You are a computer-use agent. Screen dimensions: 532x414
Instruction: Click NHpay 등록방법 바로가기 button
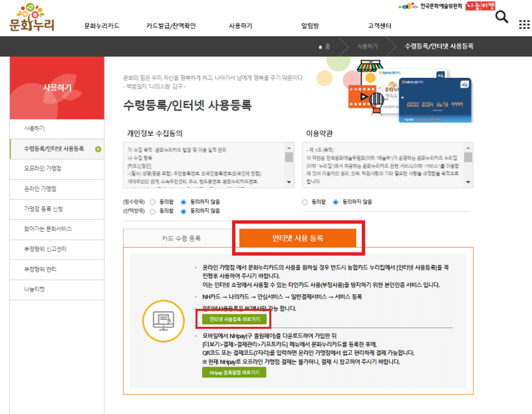(x=234, y=373)
